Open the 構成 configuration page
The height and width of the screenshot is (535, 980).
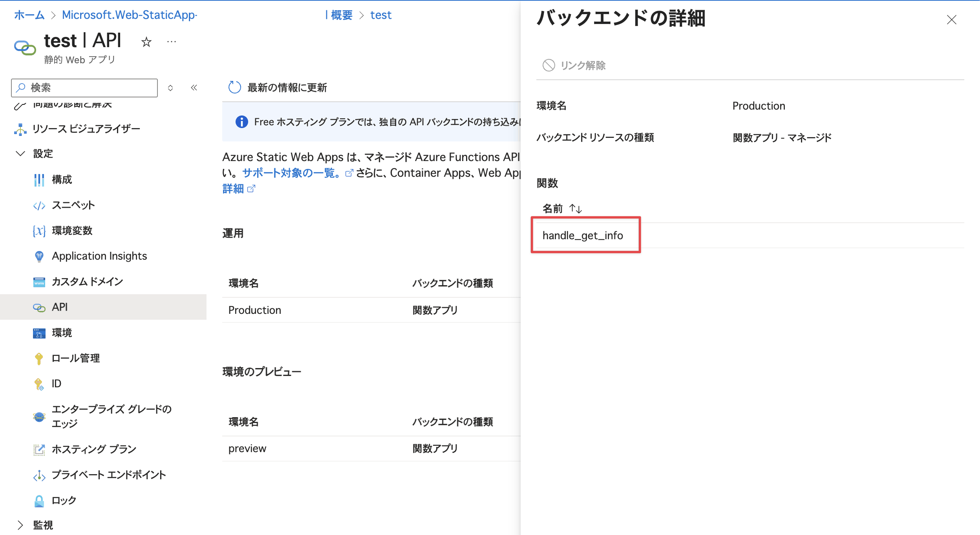click(x=62, y=180)
